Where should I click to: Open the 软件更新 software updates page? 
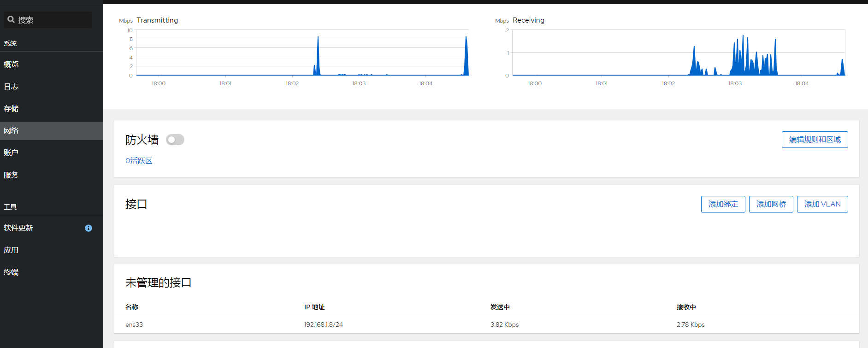click(x=52, y=228)
